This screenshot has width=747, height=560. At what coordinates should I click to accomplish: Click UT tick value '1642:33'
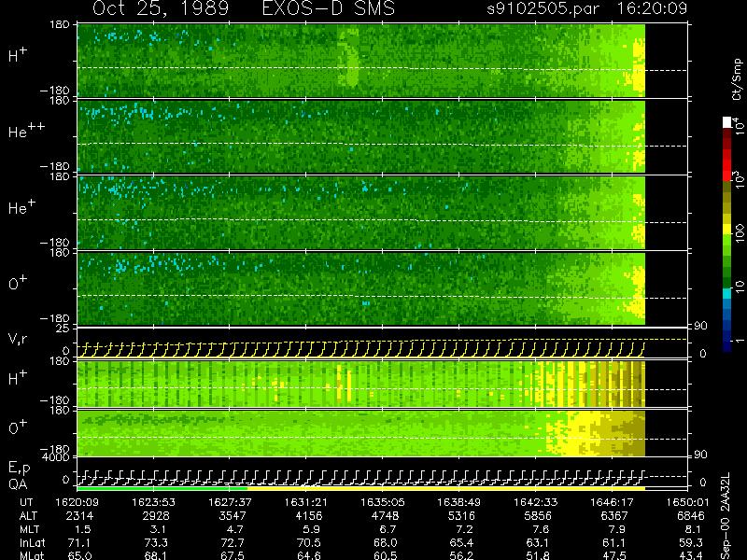535,502
